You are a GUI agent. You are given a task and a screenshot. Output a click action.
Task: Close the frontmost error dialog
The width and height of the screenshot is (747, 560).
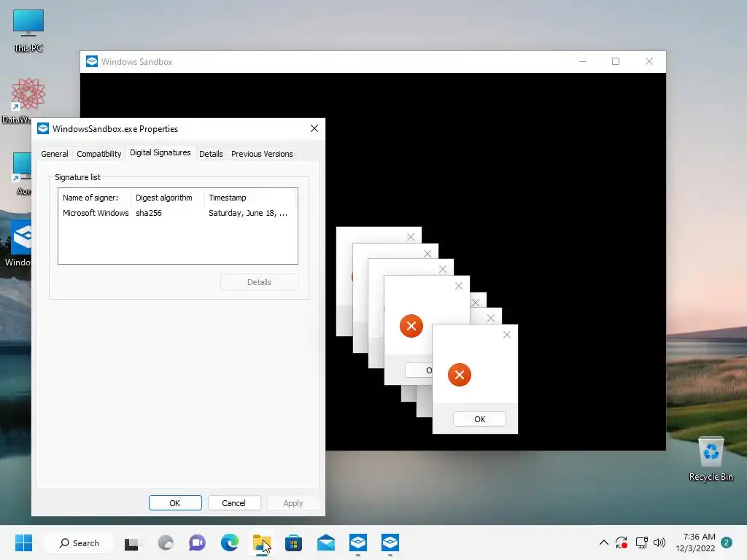click(507, 335)
